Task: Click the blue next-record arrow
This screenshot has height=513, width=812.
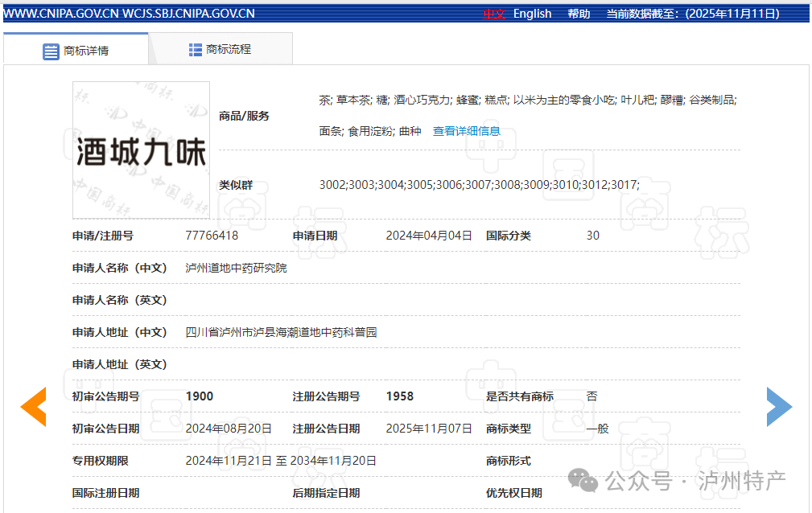Action: click(x=778, y=407)
